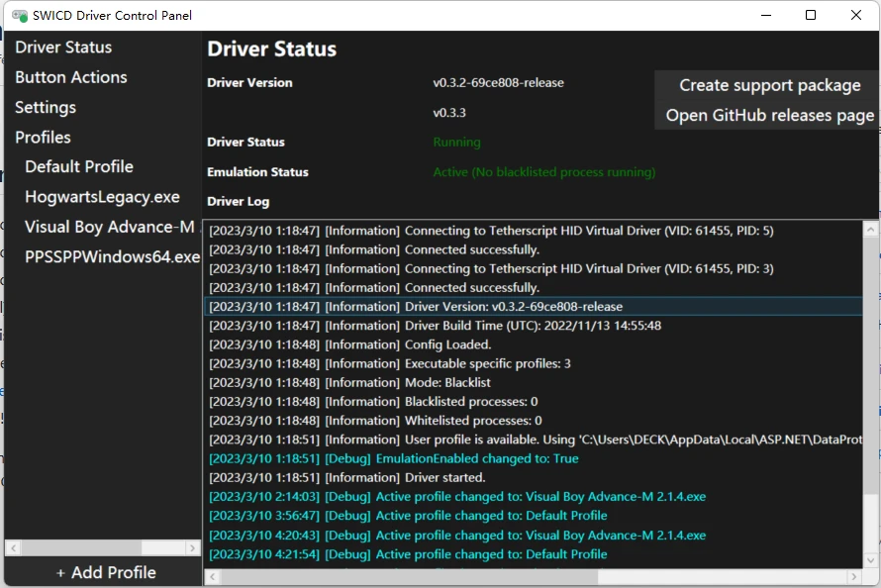Image resolution: width=881 pixels, height=588 pixels.
Task: Open the Visual Boy Advance-M profile
Action: 111,227
